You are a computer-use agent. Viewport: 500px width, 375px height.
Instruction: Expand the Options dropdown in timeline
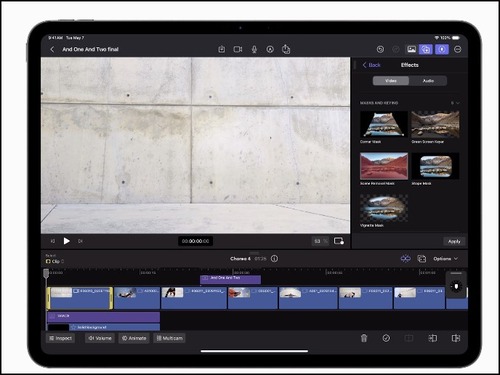(446, 259)
